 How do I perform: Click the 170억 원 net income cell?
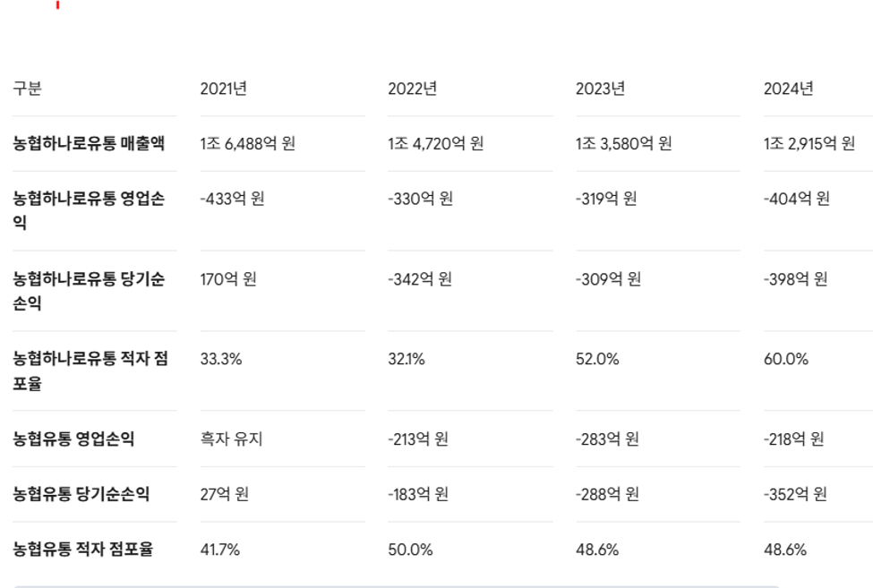[x=228, y=278]
